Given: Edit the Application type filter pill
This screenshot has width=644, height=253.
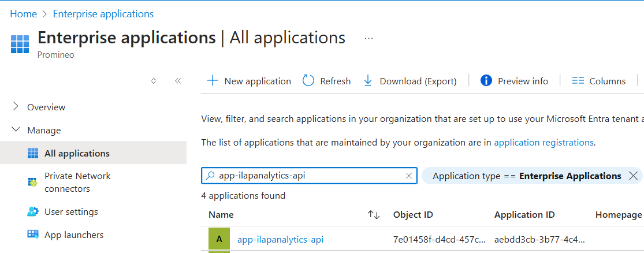Looking at the screenshot, I should pyautogui.click(x=527, y=176).
